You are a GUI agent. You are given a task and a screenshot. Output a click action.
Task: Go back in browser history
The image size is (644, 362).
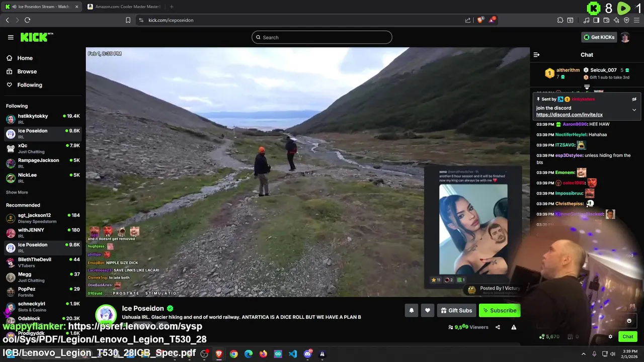(x=7, y=20)
